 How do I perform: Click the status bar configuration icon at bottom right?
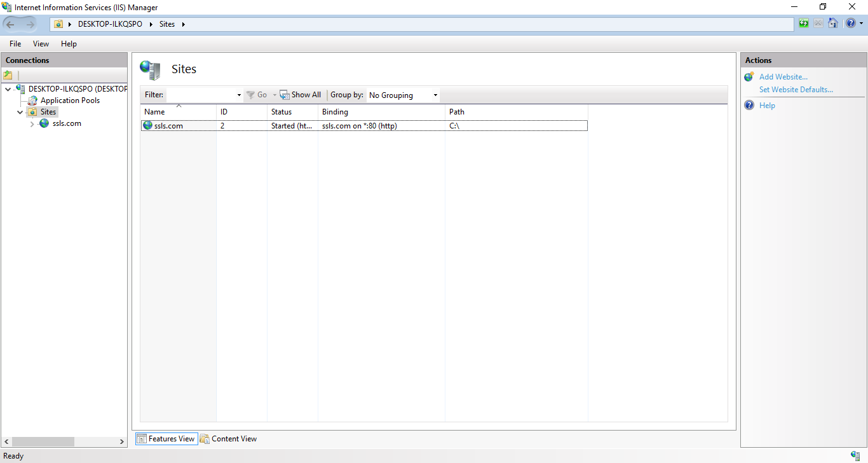point(855,455)
